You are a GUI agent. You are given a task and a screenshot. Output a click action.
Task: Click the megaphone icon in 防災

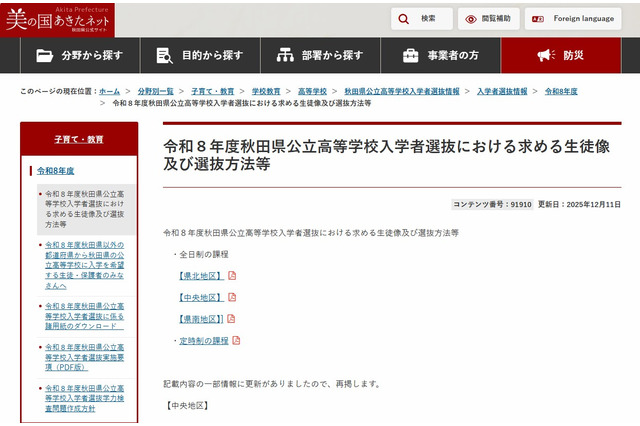point(546,55)
